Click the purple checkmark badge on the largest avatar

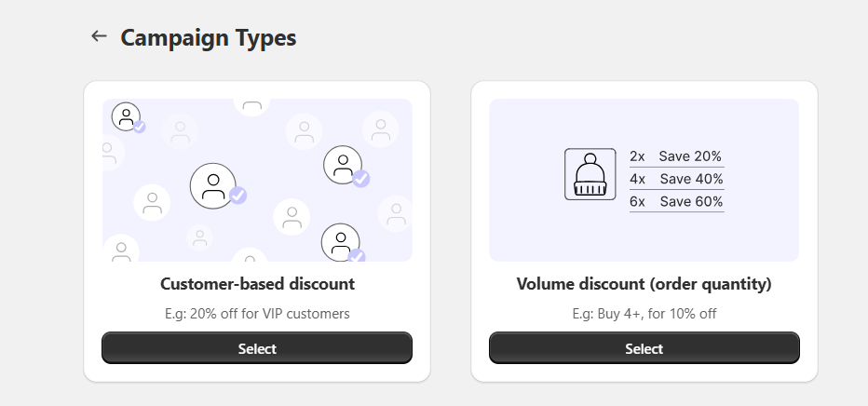[x=238, y=195]
